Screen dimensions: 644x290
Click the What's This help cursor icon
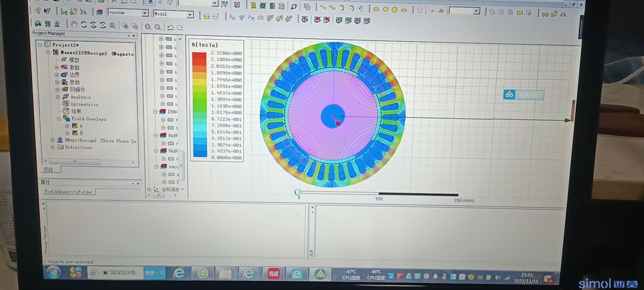click(x=47, y=11)
